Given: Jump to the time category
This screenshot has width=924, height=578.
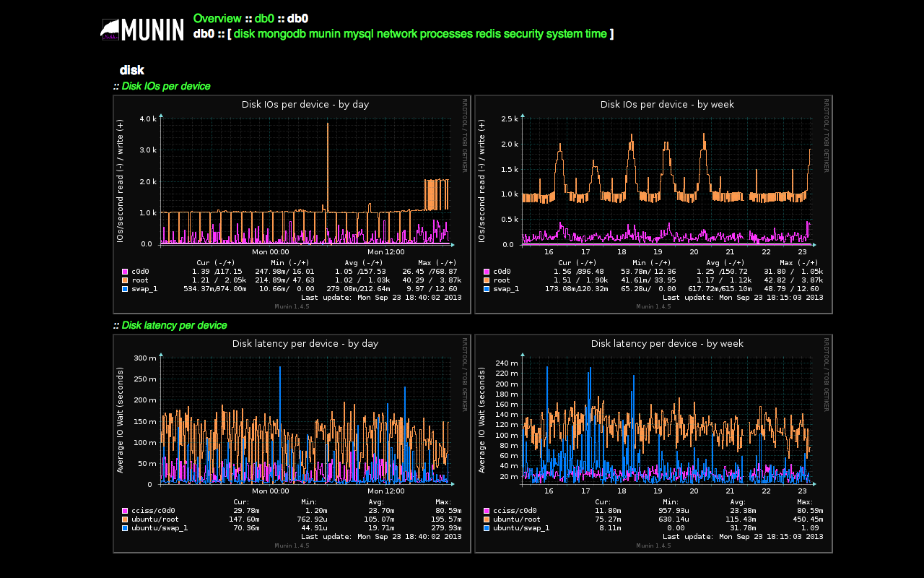Looking at the screenshot, I should click(x=596, y=34).
